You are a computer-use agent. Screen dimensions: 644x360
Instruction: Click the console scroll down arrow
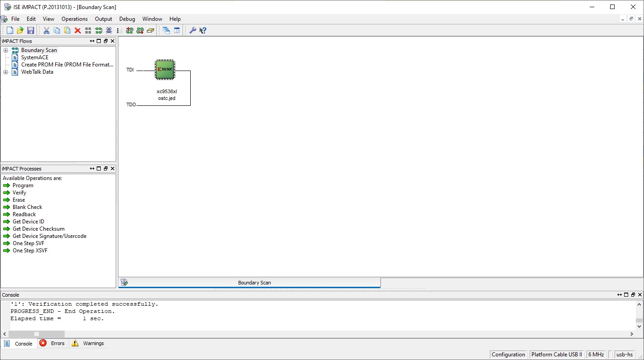point(639,326)
